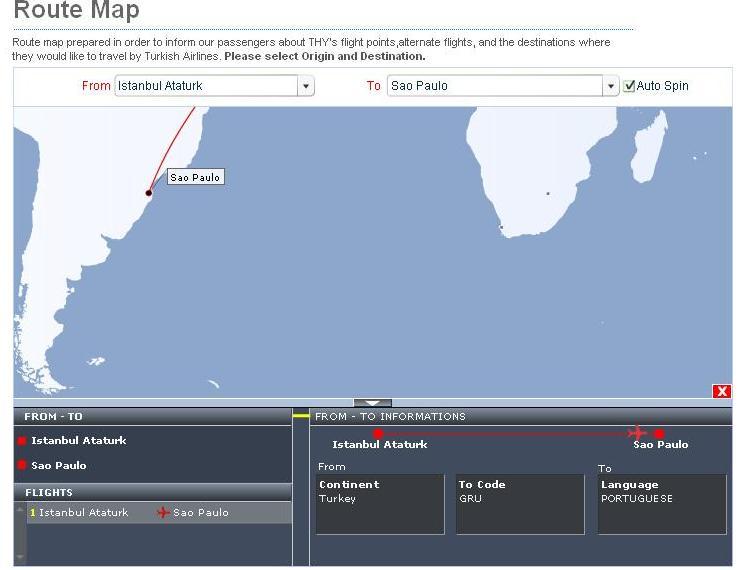This screenshot has width=743, height=570.
Task: Click the yellow divider handle between panels
Action: pos(301,416)
